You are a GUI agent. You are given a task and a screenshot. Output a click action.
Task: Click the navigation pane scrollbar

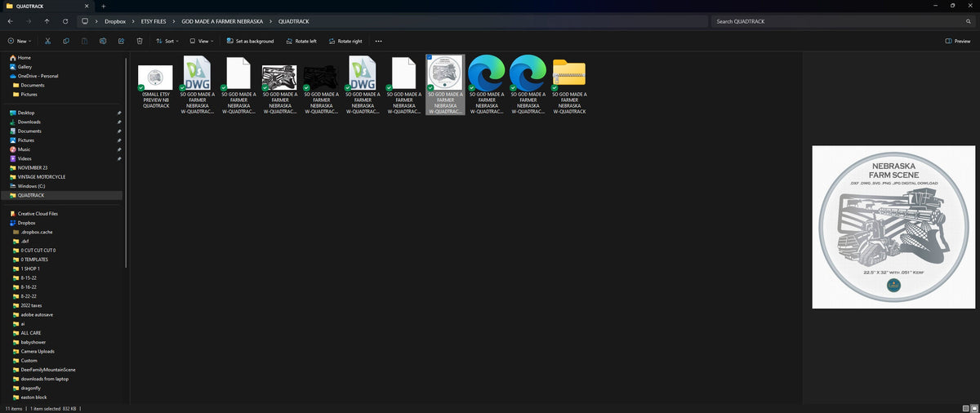126,163
